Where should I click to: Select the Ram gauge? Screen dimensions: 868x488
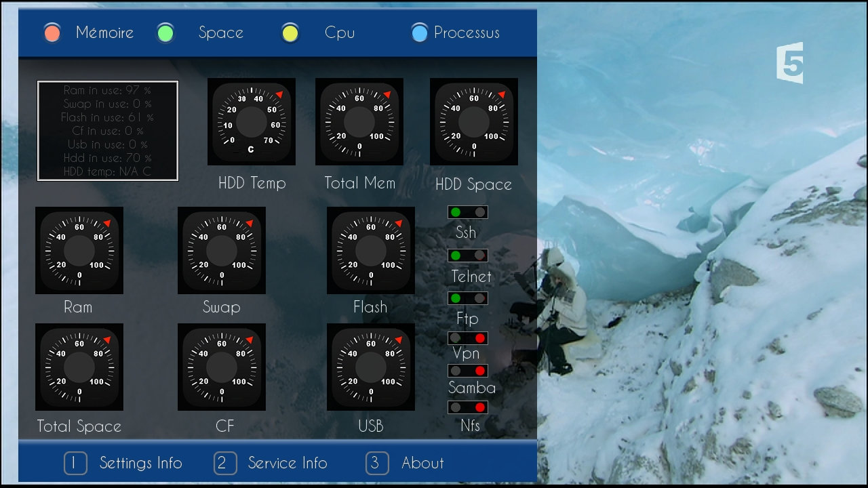(x=79, y=250)
